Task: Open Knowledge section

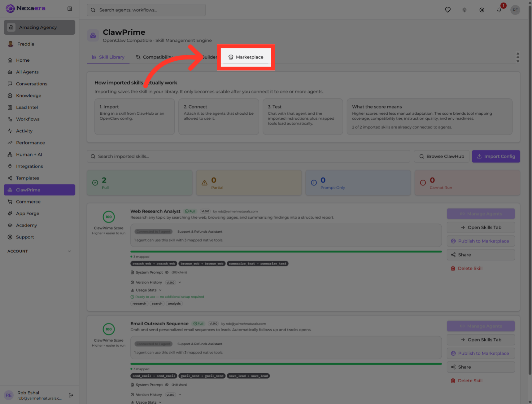Action: click(x=39, y=95)
